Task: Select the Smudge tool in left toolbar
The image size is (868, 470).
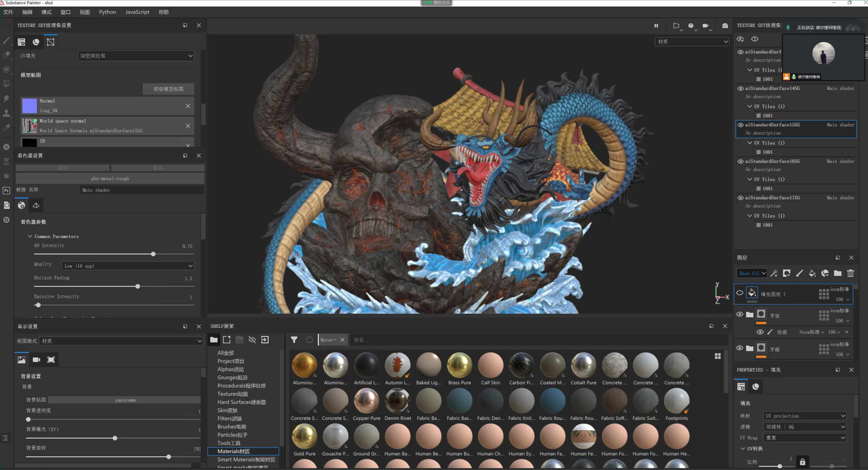Action: pyautogui.click(x=6, y=98)
